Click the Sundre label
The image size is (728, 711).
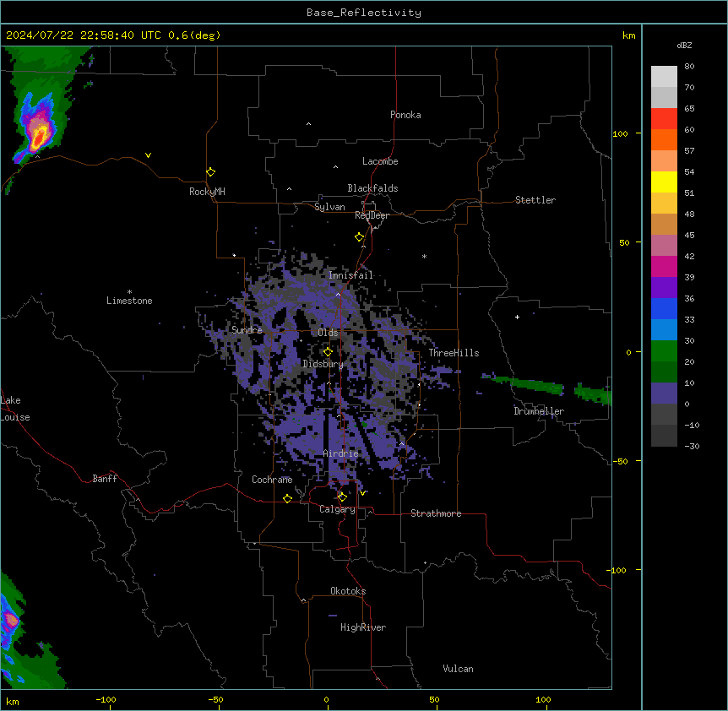(247, 330)
